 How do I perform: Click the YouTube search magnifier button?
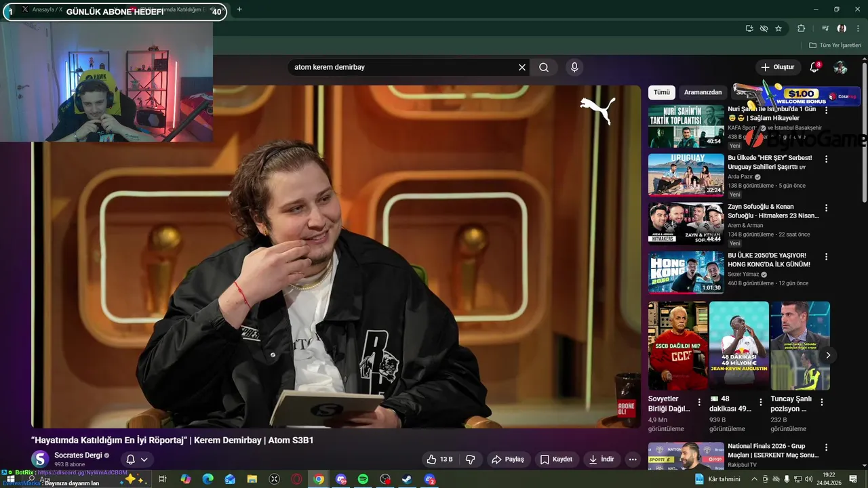pos(544,67)
